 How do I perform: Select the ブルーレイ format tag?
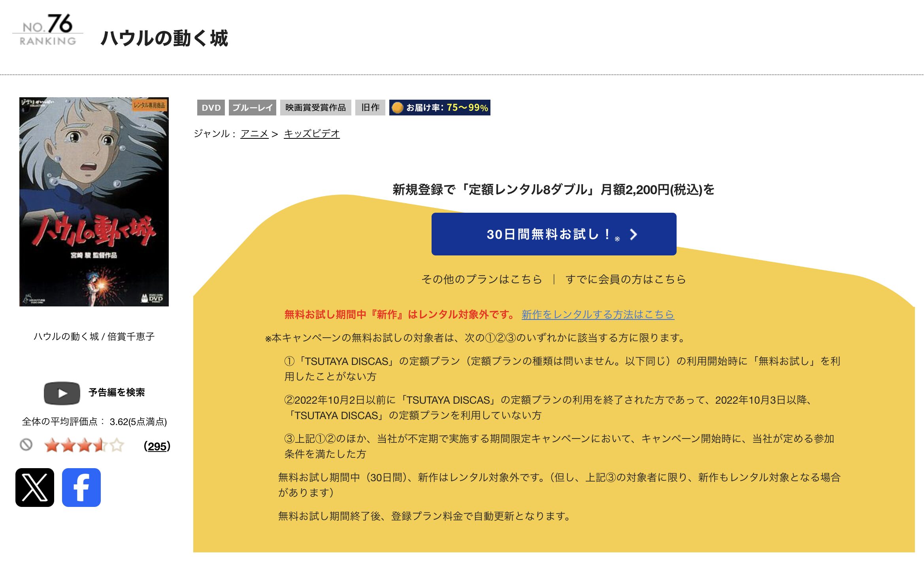pos(252,107)
